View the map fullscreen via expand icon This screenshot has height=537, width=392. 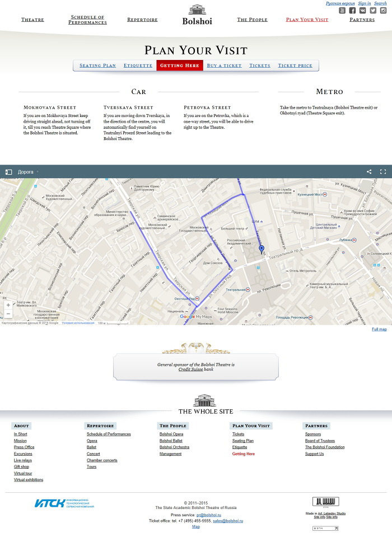coord(383,172)
